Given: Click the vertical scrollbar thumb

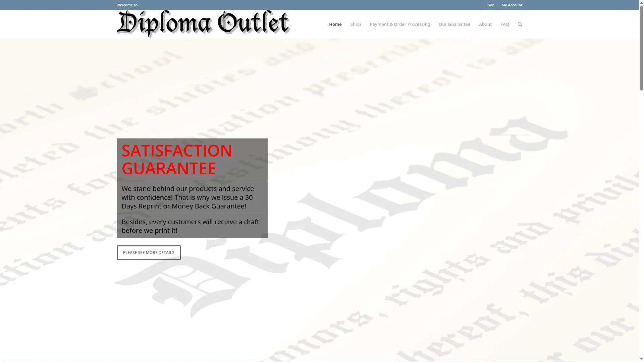Looking at the screenshot, I should [641, 48].
